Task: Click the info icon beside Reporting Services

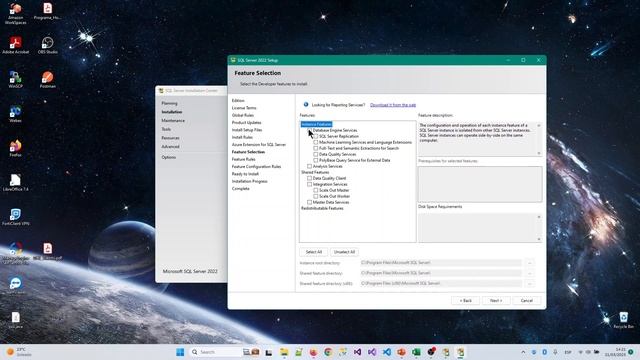Action: tap(306, 104)
